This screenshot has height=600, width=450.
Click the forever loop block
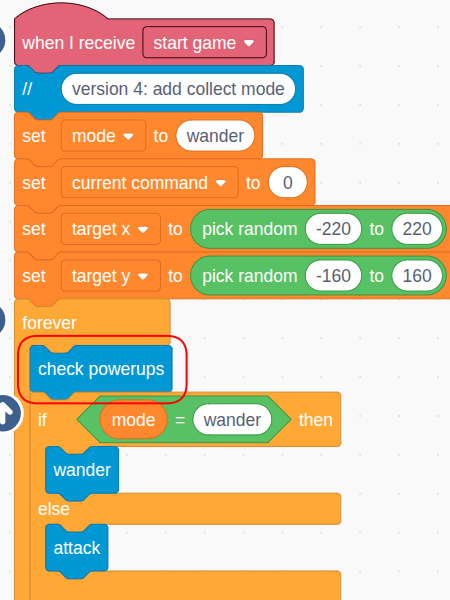50,323
